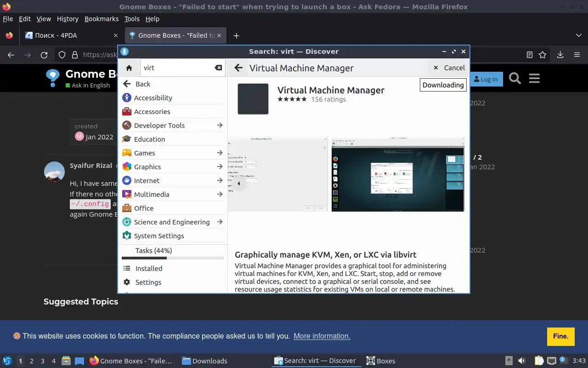Bookmark this page with star icon
Viewport: 588px width, 368px height.
tap(543, 55)
